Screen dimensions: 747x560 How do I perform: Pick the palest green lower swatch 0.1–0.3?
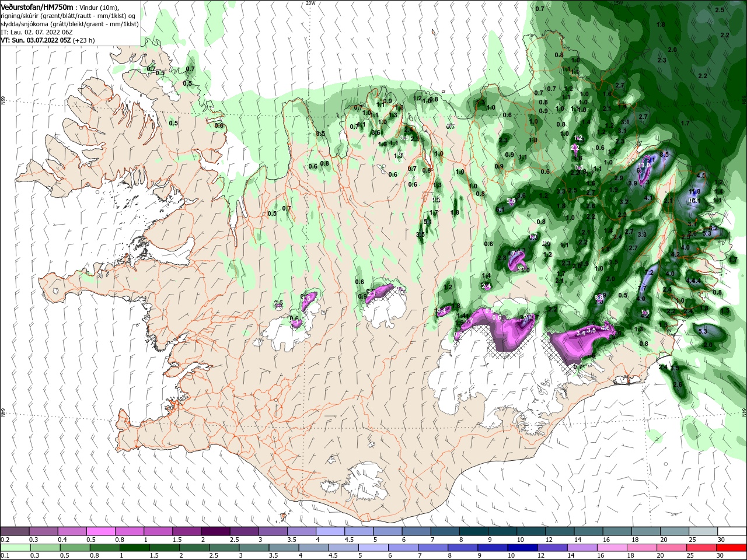15,548
